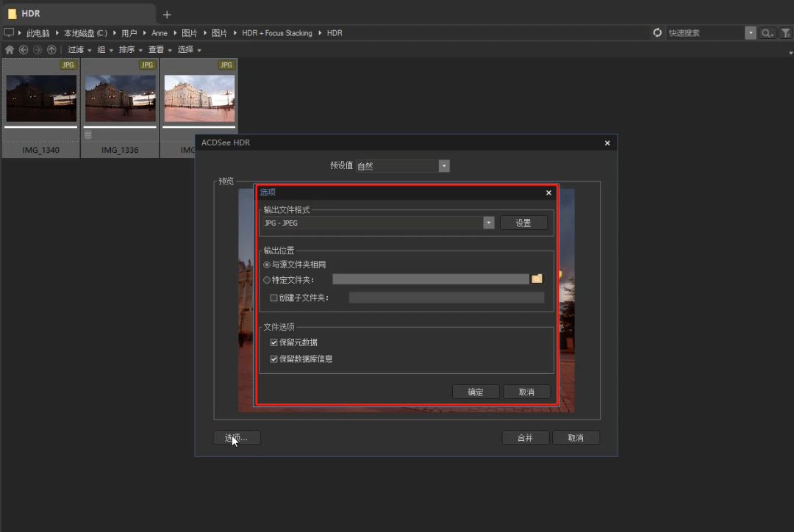Go back with the left arrow icon
Viewport: 794px width, 532px height.
(24, 50)
